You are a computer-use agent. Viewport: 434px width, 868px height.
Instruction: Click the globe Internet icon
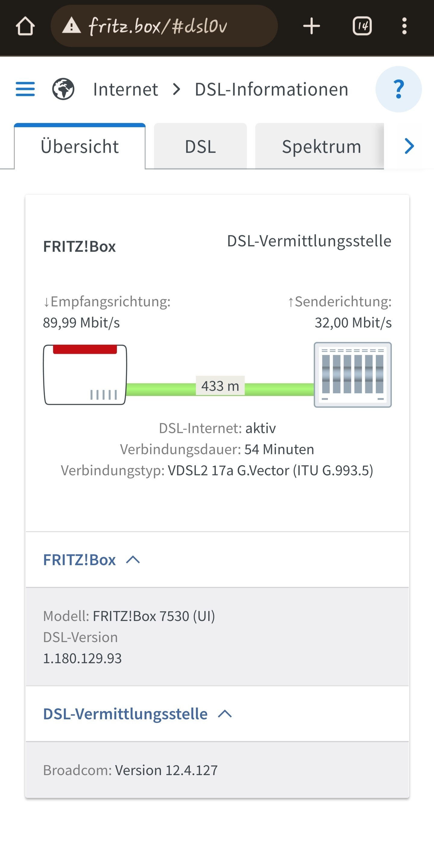coord(63,89)
